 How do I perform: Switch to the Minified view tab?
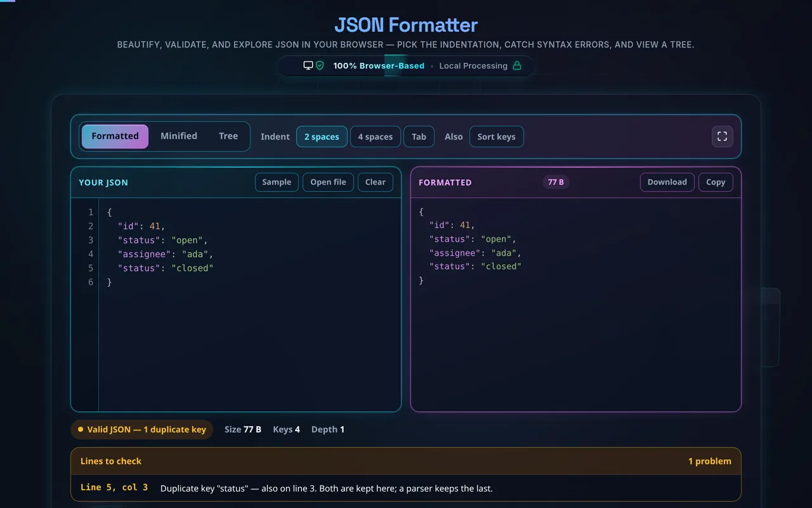179,136
